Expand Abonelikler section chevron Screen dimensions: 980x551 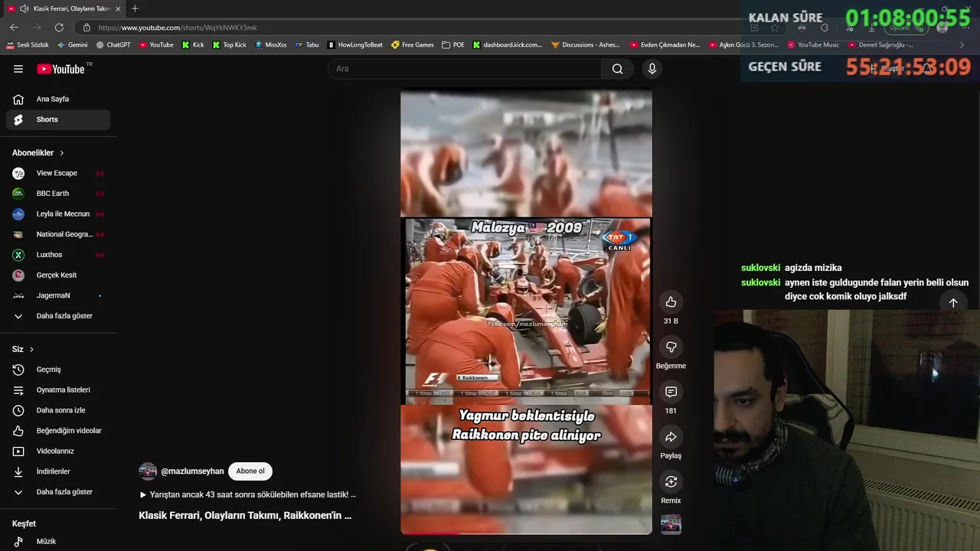[62, 153]
